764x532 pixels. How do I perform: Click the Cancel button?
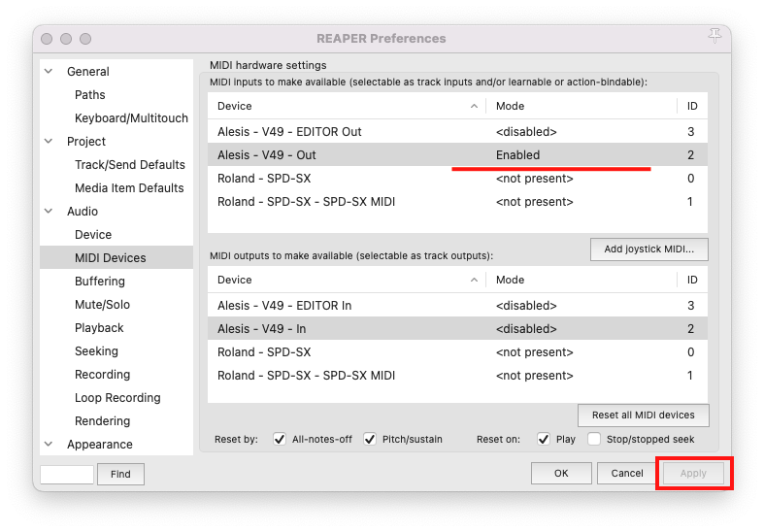point(627,473)
